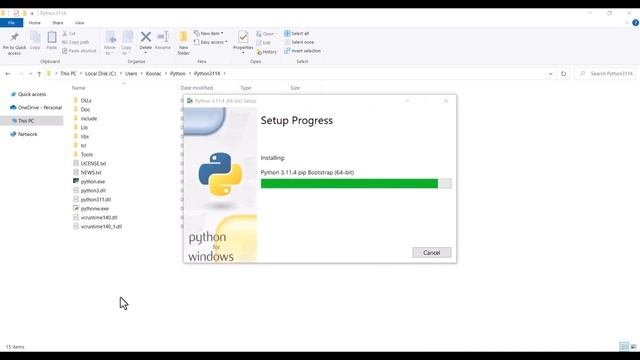Switch to large icons view layout
The image size is (640, 360).
click(x=633, y=347)
